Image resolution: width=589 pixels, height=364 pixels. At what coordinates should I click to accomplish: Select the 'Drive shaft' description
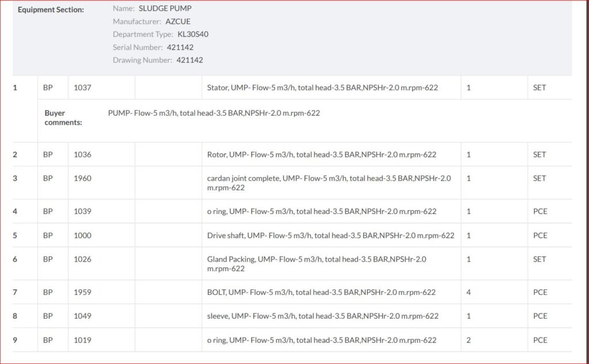tap(331, 235)
